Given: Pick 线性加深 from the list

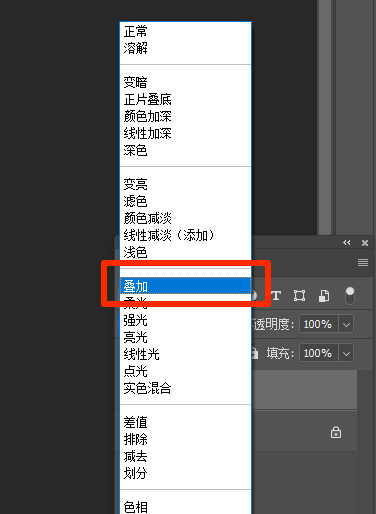Looking at the screenshot, I should coord(185,133).
